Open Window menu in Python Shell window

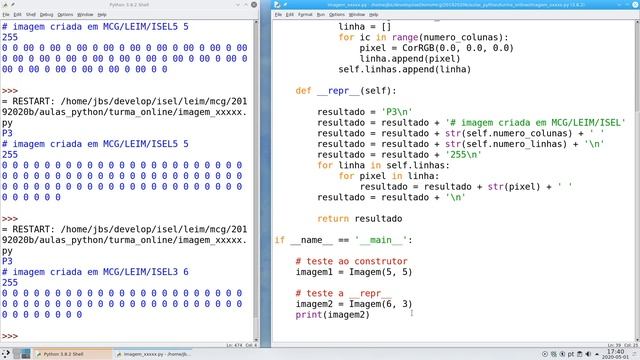point(85,15)
